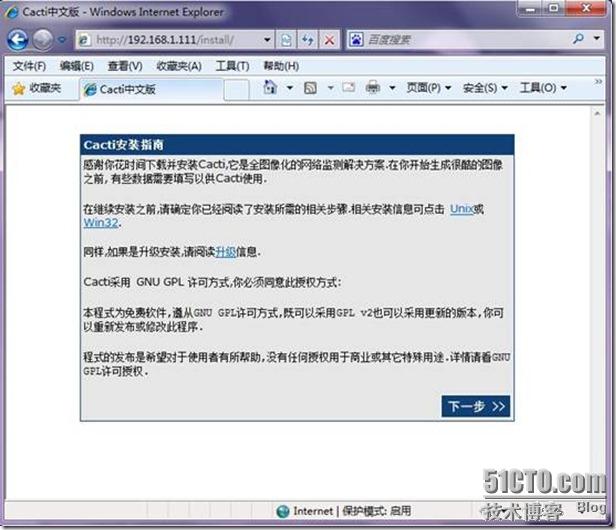Maximize the Internet Explorer window
This screenshot has width=616, height=530.
(x=554, y=8)
